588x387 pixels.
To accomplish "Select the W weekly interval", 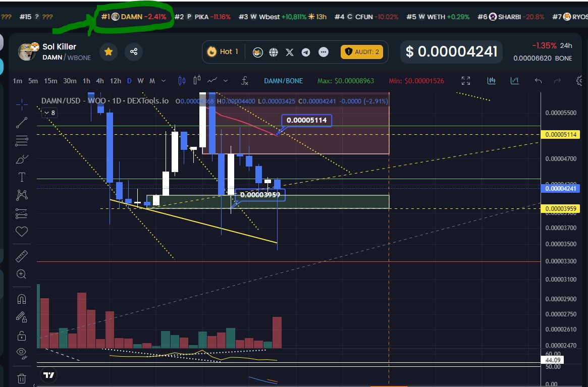I will [140, 81].
